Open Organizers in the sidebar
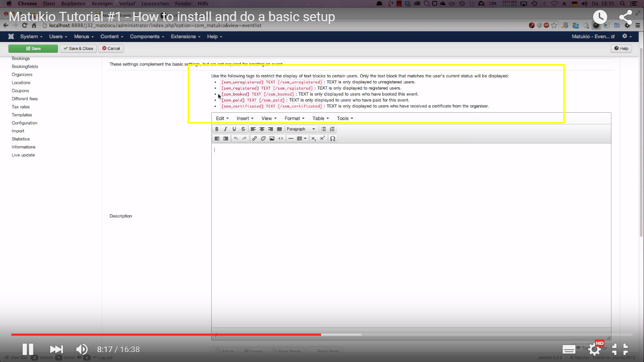The height and width of the screenshot is (362, 644). (x=22, y=74)
